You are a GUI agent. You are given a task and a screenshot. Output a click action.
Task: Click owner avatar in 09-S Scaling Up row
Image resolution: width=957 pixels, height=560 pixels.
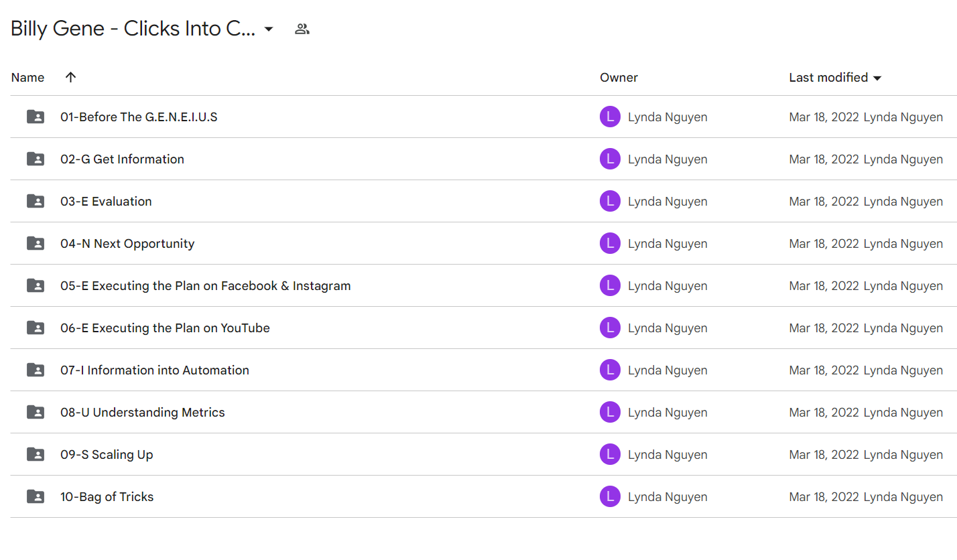pyautogui.click(x=610, y=454)
